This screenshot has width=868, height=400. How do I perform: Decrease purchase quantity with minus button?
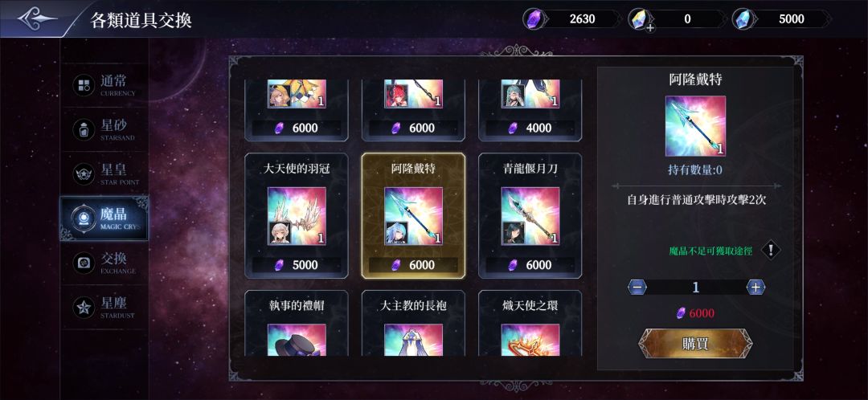(637, 287)
